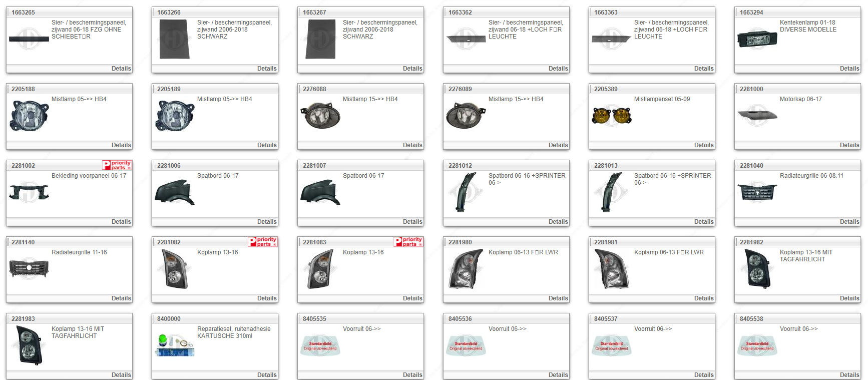Open the yellow Mistlampenset 05-09 image

pyautogui.click(x=611, y=116)
